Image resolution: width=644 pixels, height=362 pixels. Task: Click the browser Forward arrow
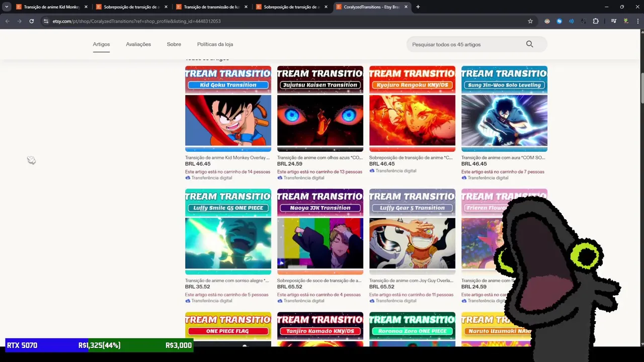point(19,21)
